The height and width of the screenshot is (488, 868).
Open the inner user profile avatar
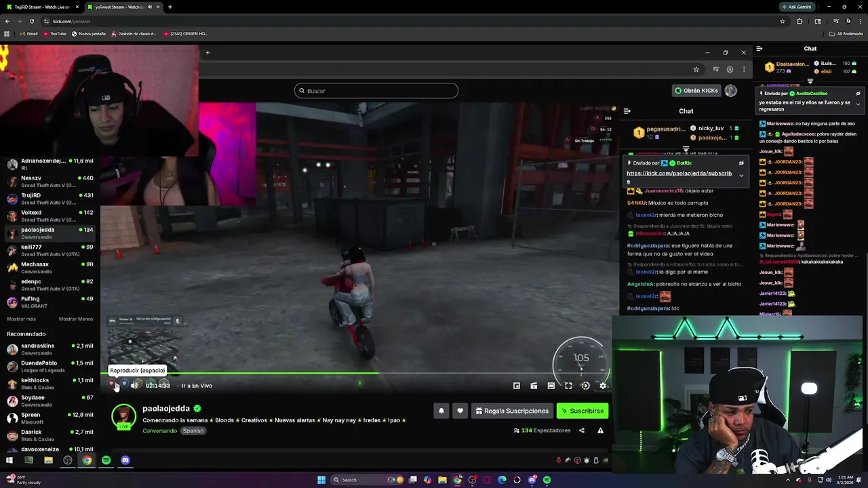(730, 90)
